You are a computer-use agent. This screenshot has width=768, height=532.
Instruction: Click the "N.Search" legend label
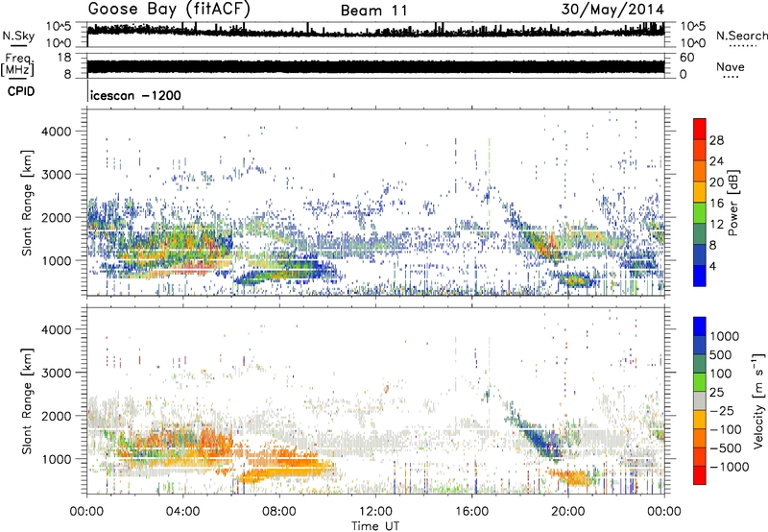point(741,36)
